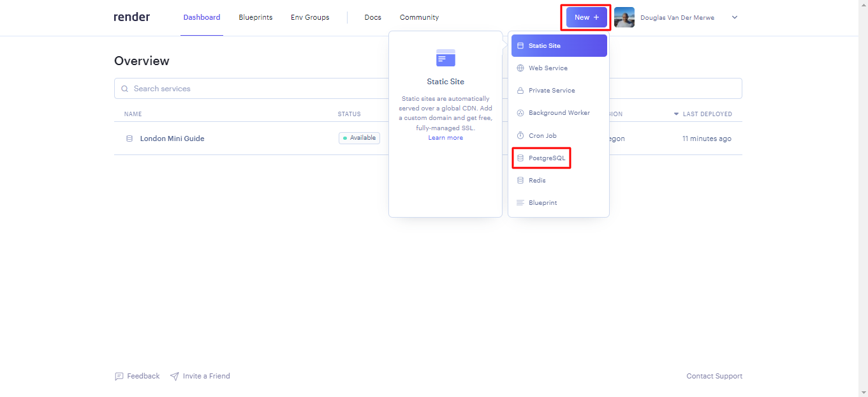Click the Redis database icon
This screenshot has height=397, width=868.
click(521, 180)
